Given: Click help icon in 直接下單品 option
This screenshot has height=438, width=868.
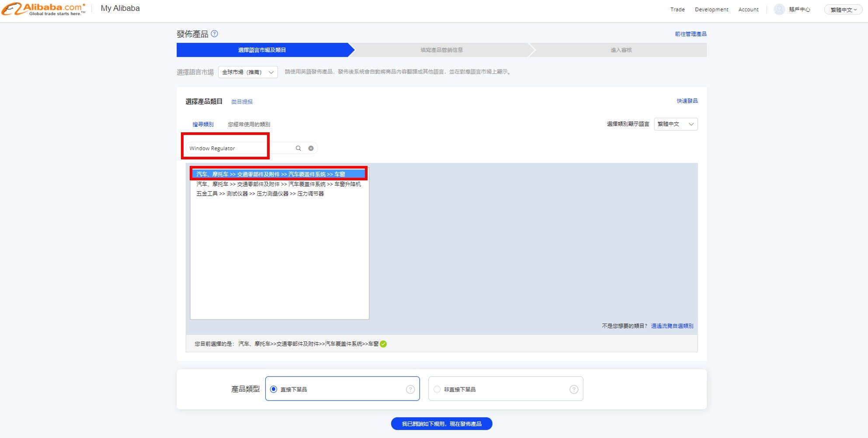Looking at the screenshot, I should 410,389.
